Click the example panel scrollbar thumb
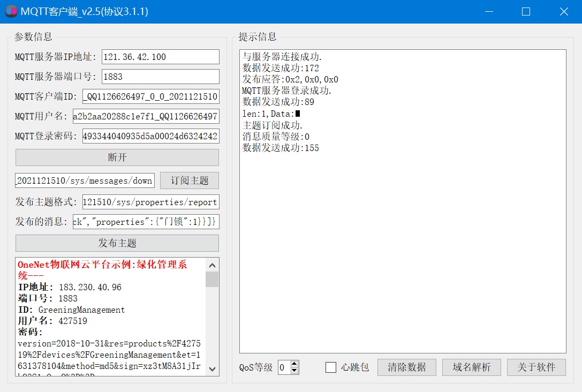This screenshot has height=392, width=582. (212, 279)
